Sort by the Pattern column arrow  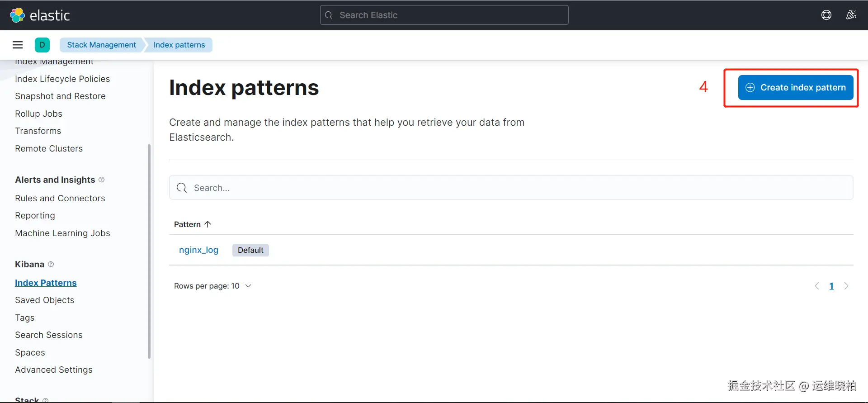click(208, 224)
